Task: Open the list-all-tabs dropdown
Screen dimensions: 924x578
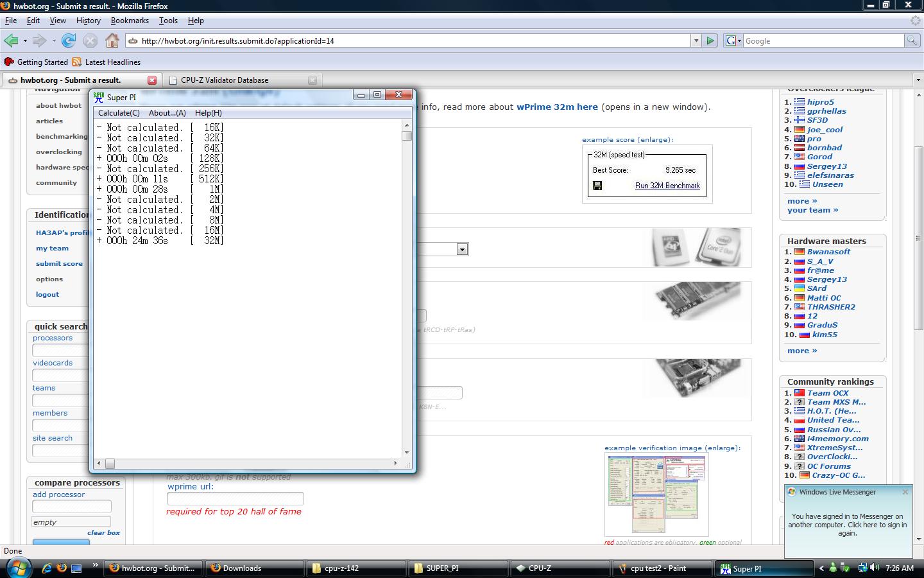Action: pos(918,80)
